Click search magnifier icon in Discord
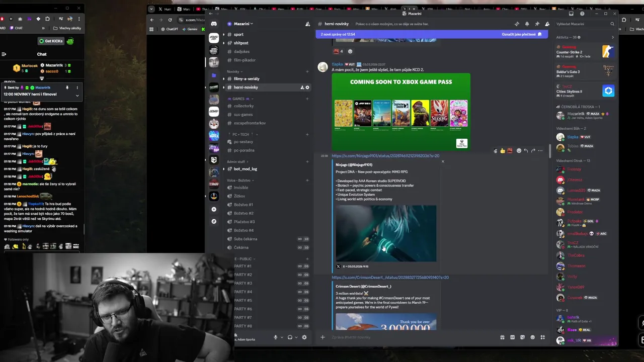 tap(612, 24)
